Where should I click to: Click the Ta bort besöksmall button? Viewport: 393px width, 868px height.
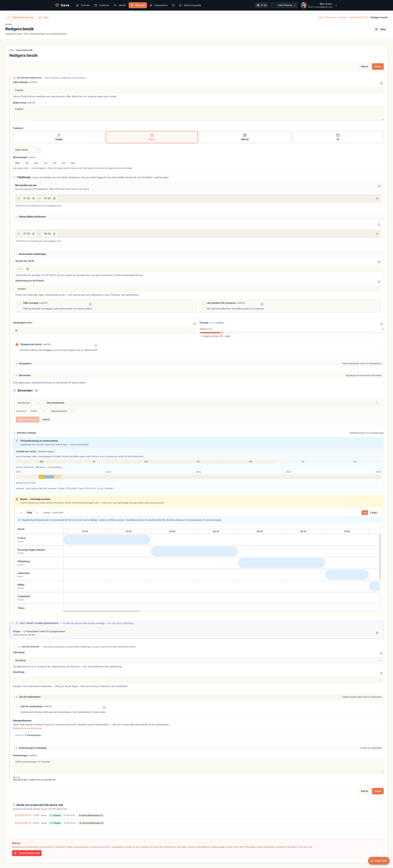27,853
